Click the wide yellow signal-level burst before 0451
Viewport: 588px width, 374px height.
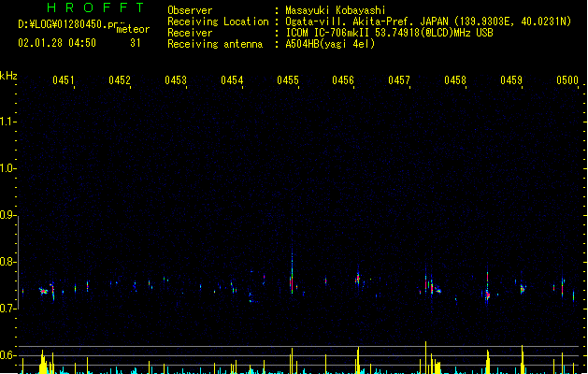coord(44,363)
